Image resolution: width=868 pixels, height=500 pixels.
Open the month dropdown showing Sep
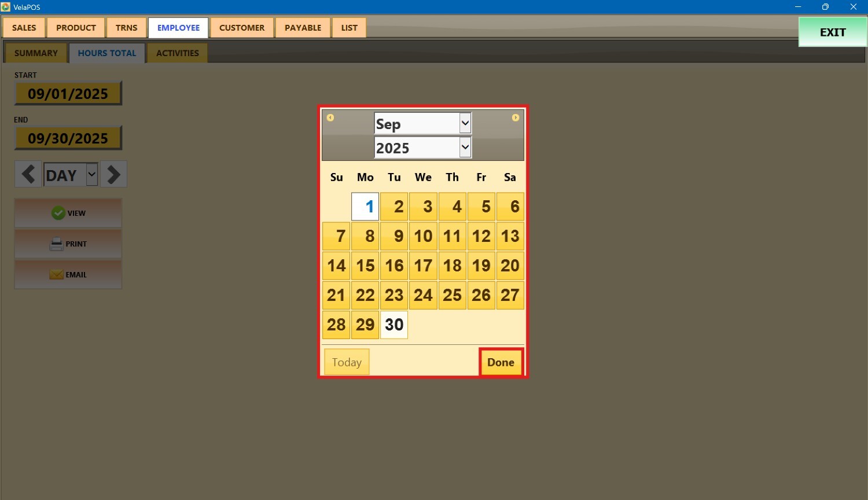(422, 123)
